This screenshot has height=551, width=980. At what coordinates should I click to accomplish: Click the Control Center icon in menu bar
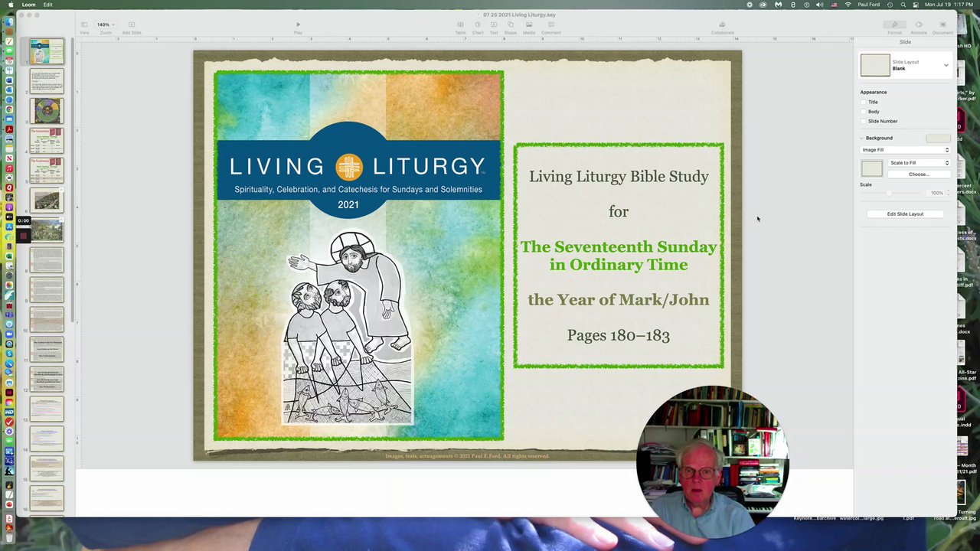click(x=915, y=5)
